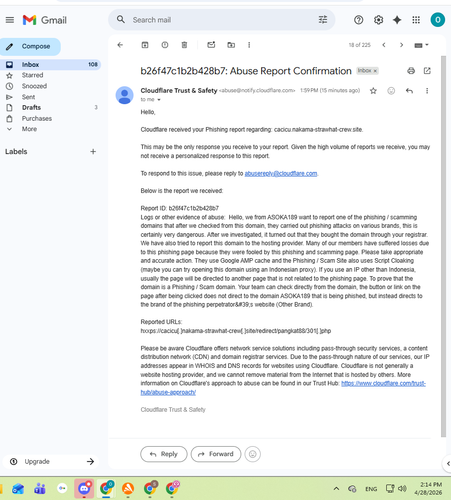Viewport: 451px width, 500px height.
Task: Click the Gmail logo
Action: [45, 20]
